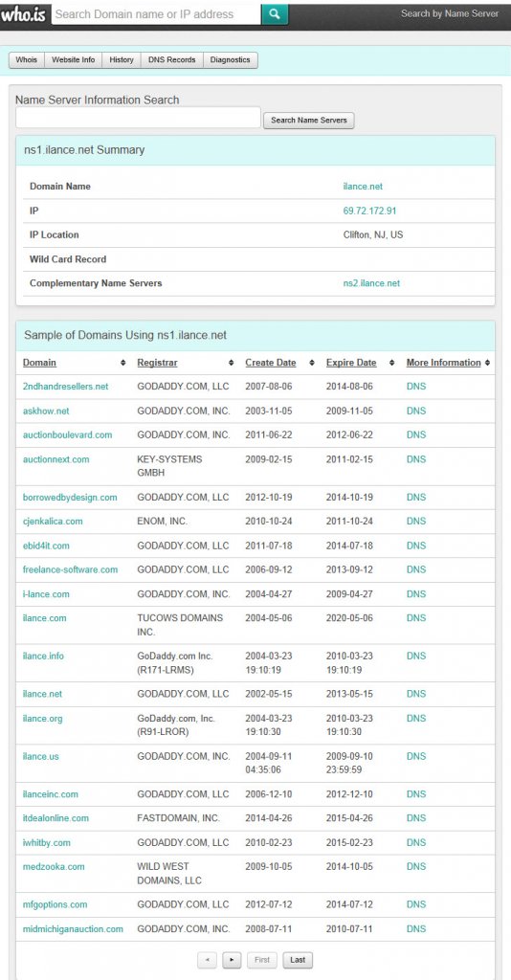Open borrowedbydesign.com domain link
The image size is (511, 980).
coord(70,498)
